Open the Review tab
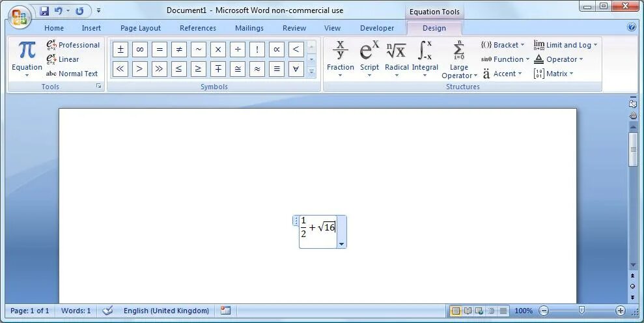This screenshot has height=323, width=644. 294,28
